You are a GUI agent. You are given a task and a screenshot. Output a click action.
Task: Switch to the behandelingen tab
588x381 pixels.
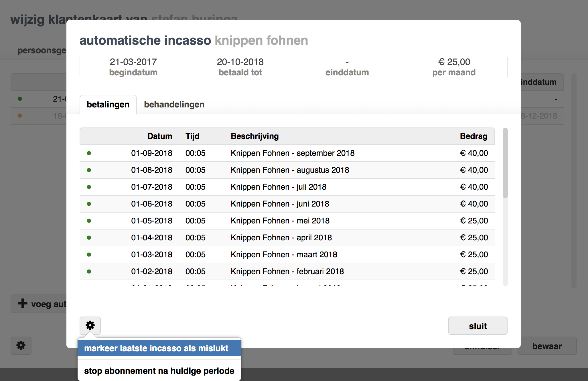coord(174,105)
